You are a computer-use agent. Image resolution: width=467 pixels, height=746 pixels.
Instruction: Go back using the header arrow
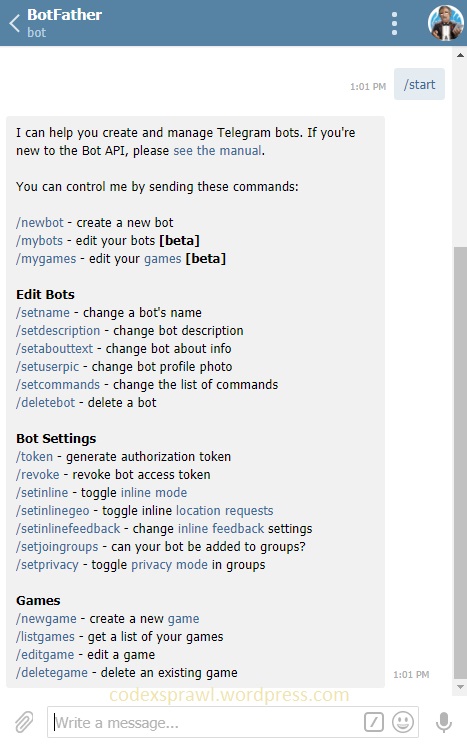(14, 23)
